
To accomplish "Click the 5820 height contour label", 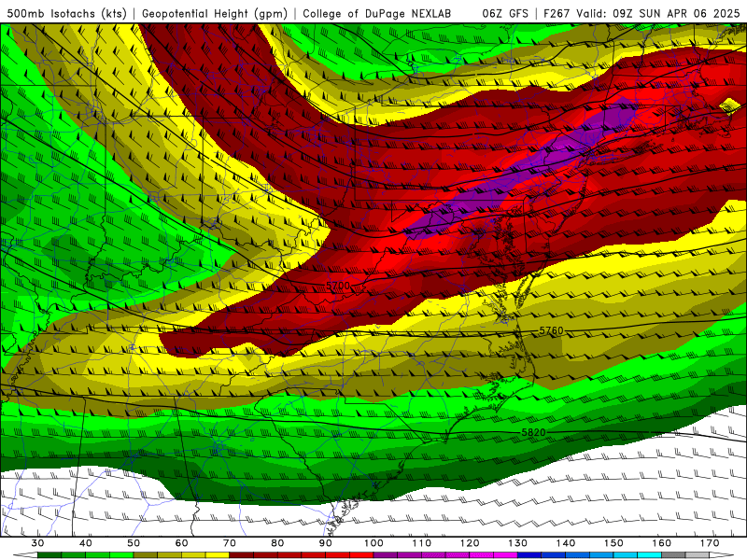I will tap(533, 432).
